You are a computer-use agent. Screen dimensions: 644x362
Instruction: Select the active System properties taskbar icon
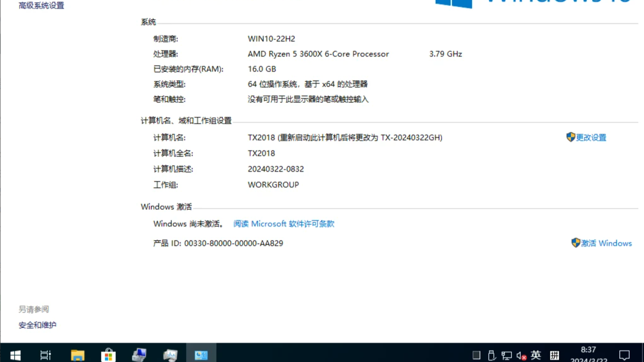tap(201, 354)
